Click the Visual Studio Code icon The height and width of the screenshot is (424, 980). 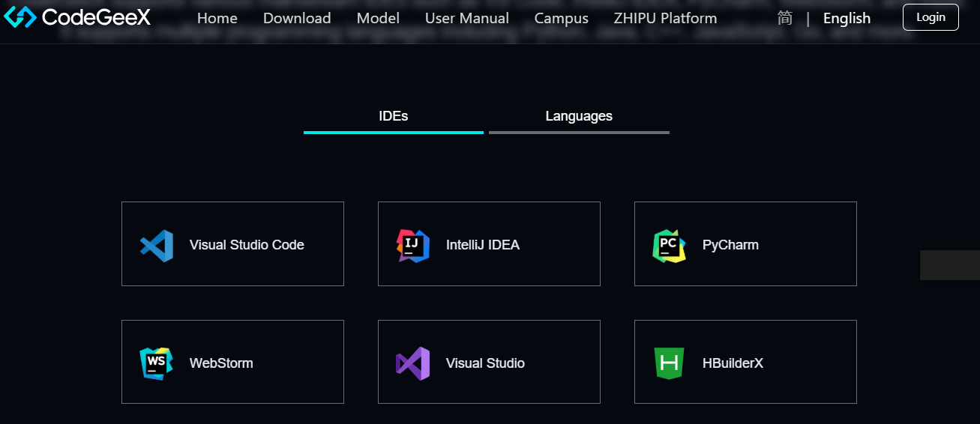pos(157,246)
